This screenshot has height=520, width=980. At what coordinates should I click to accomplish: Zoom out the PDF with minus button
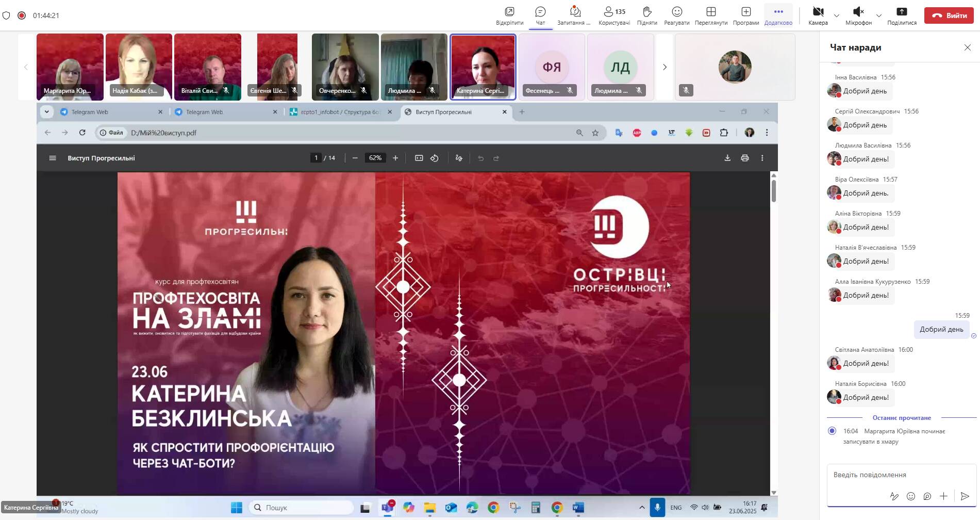[x=355, y=158]
